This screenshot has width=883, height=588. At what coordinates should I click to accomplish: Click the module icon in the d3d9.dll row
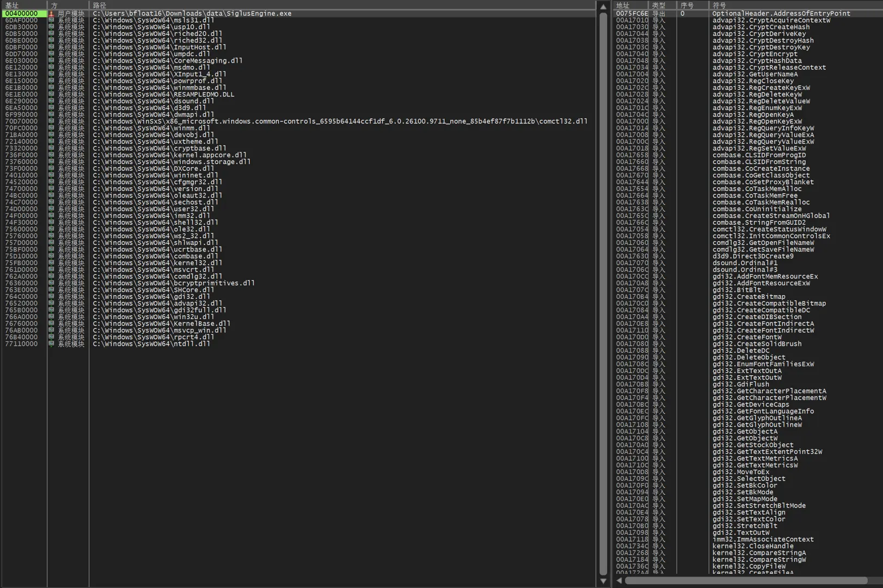51,108
